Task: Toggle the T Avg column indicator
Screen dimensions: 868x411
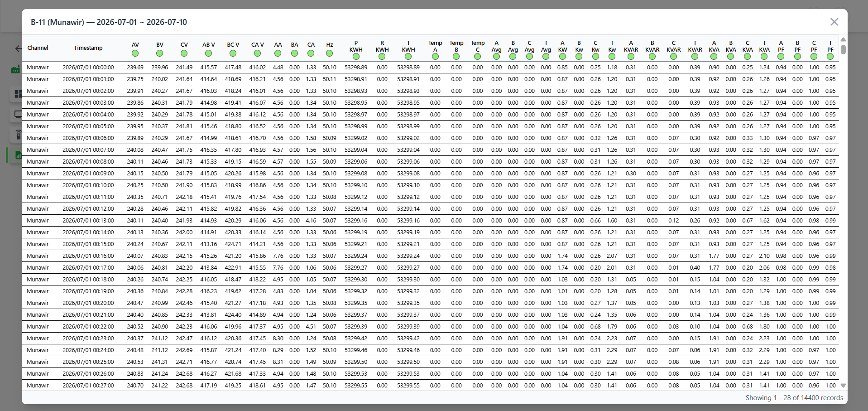Action: 546,57
